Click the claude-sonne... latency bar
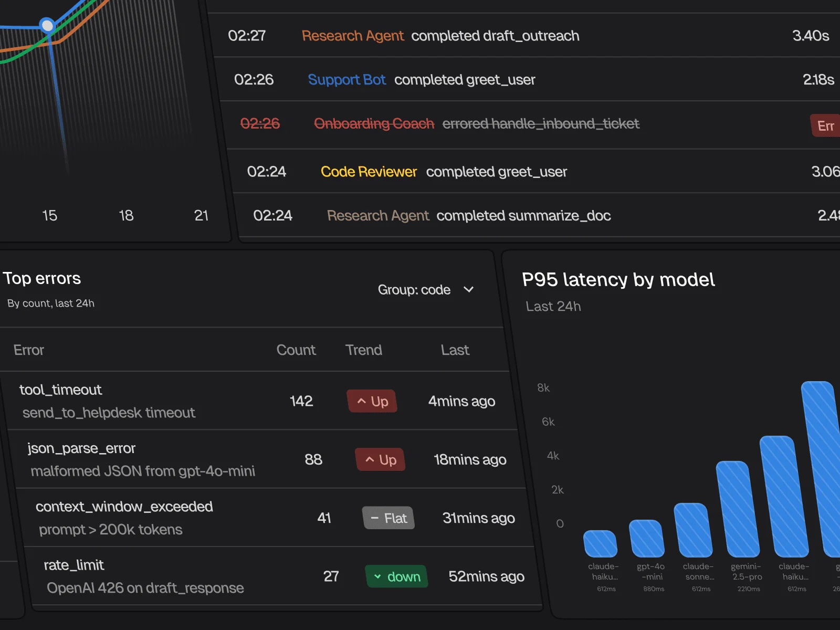This screenshot has height=630, width=840. (x=694, y=530)
